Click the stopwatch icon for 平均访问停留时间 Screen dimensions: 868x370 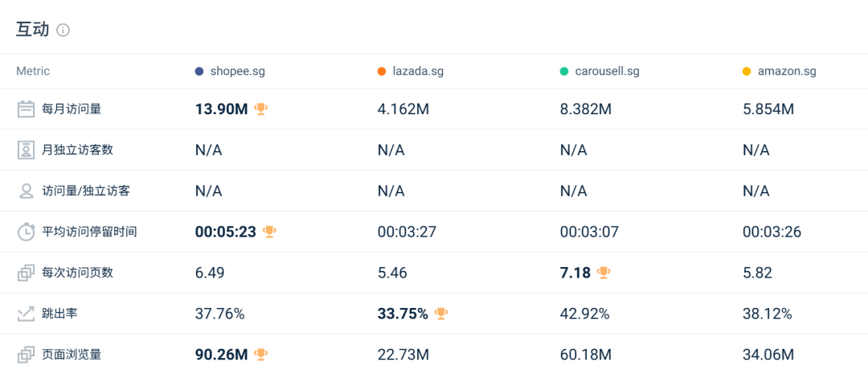pos(26,232)
